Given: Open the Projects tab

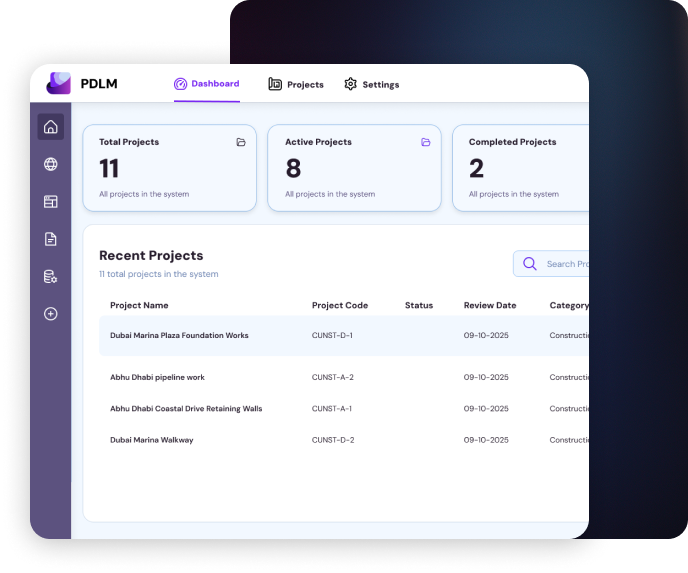Looking at the screenshot, I should [296, 85].
